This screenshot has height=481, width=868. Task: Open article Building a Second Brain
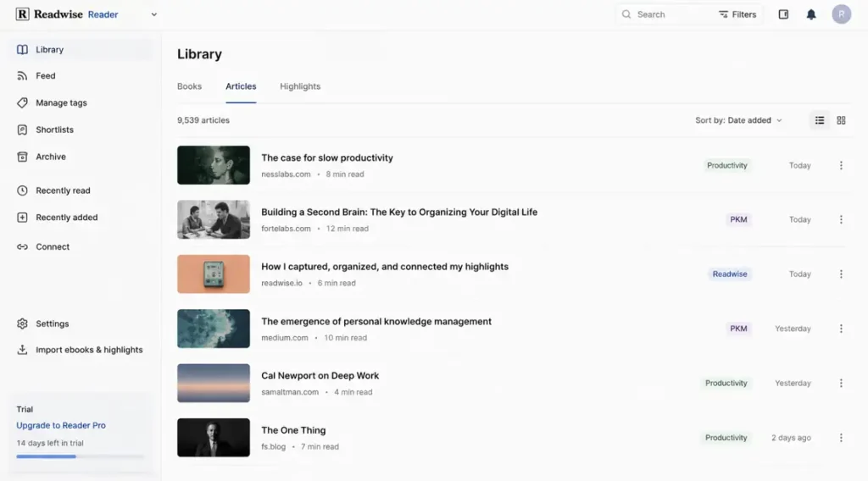click(x=399, y=213)
